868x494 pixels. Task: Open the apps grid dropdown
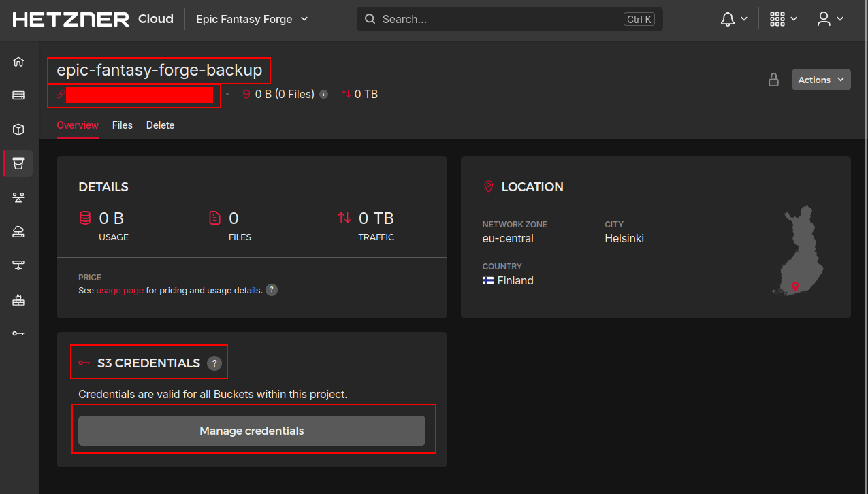tap(784, 19)
